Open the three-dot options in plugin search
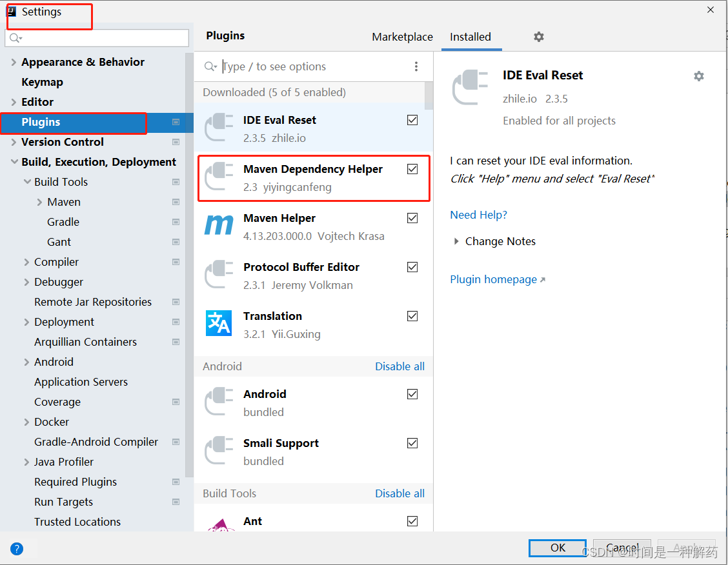This screenshot has width=728, height=565. point(416,66)
